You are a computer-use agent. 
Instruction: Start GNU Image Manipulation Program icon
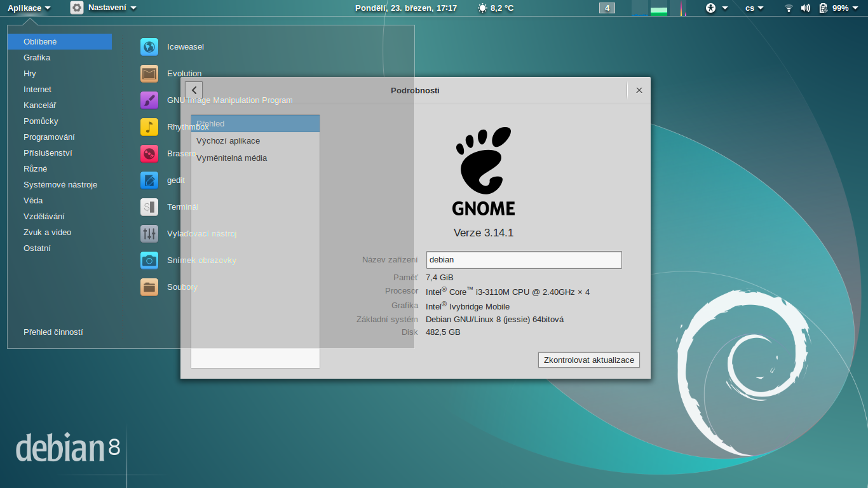pyautogui.click(x=149, y=100)
